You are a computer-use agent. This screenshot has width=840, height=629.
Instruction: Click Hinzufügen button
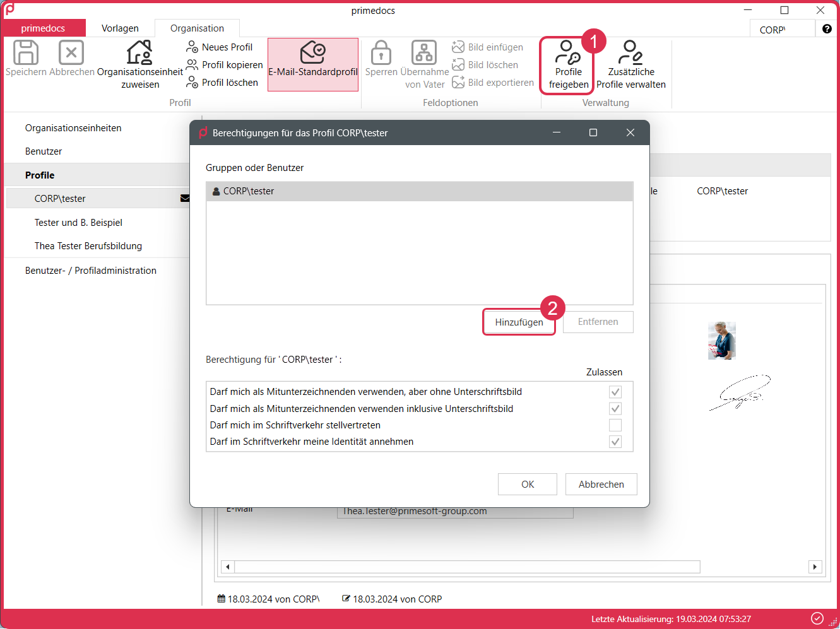[x=519, y=322]
